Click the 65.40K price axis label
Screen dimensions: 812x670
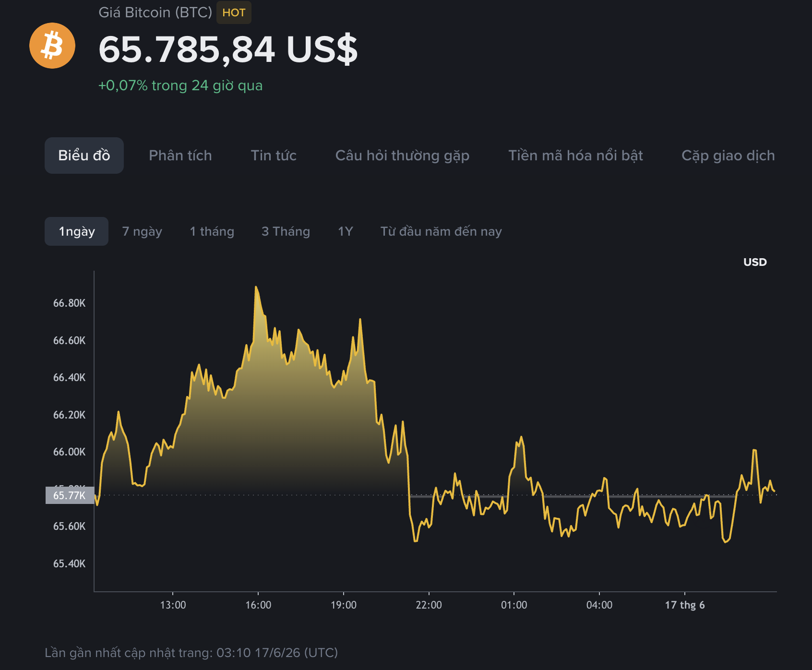coord(69,563)
